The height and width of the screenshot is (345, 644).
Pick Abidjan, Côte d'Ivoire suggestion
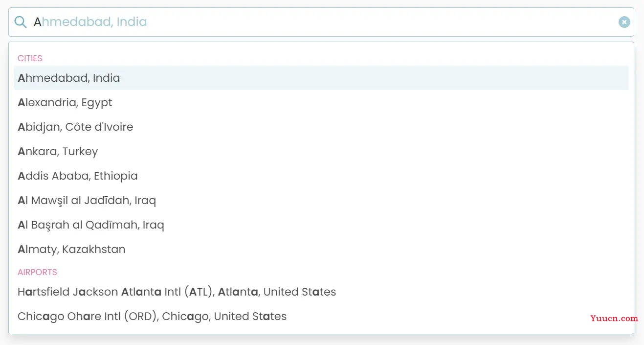(321, 127)
